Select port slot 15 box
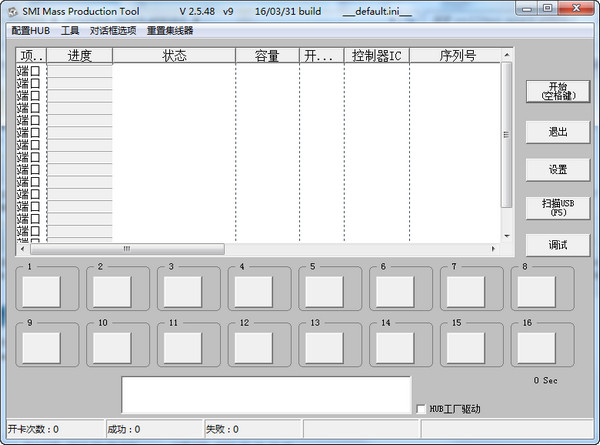This screenshot has height=445, width=600. (x=466, y=348)
